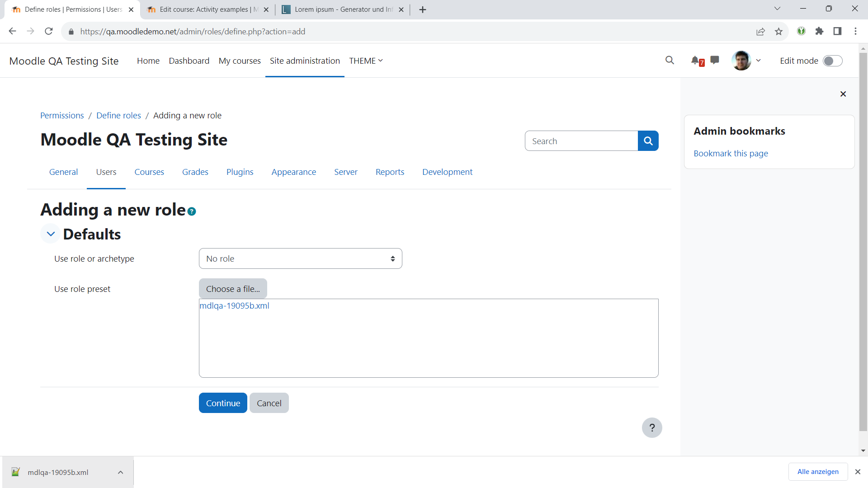The image size is (868, 488).
Task: Open the Server admin tab
Action: [346, 172]
